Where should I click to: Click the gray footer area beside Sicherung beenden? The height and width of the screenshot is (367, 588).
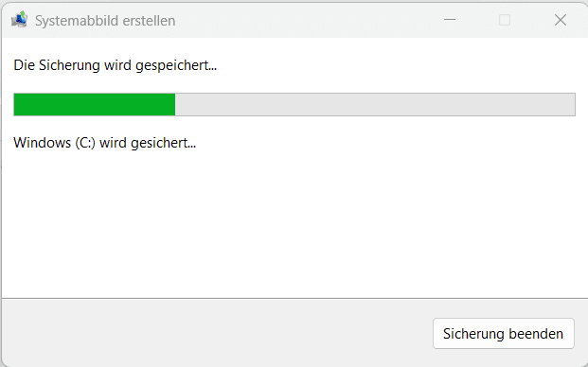(x=218, y=333)
